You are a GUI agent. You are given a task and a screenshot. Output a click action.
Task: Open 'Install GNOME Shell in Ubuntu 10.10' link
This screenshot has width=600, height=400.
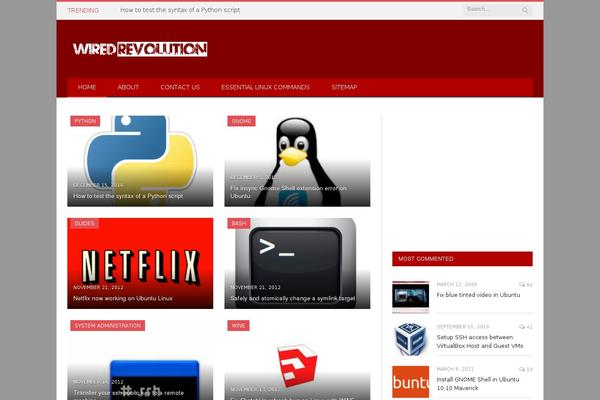click(478, 384)
